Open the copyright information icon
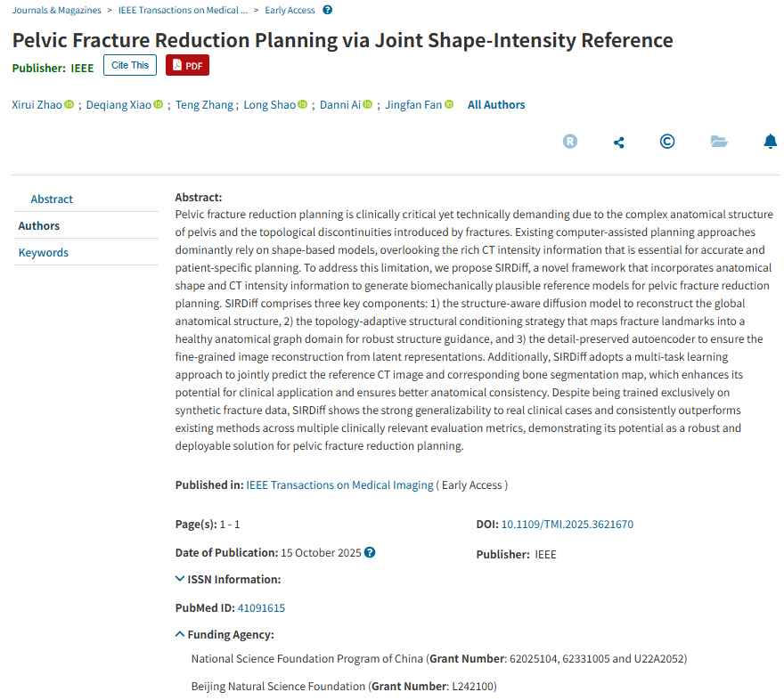 click(667, 142)
